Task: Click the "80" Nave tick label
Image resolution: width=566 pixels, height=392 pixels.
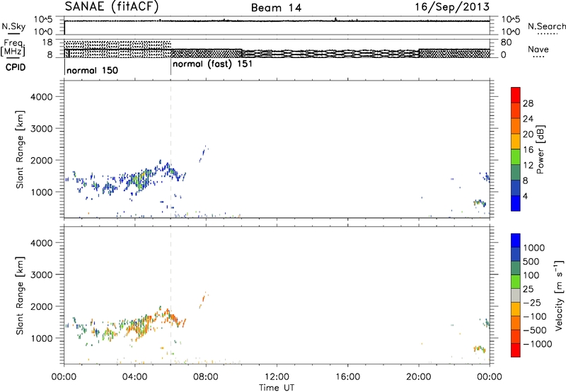Action: [x=506, y=42]
